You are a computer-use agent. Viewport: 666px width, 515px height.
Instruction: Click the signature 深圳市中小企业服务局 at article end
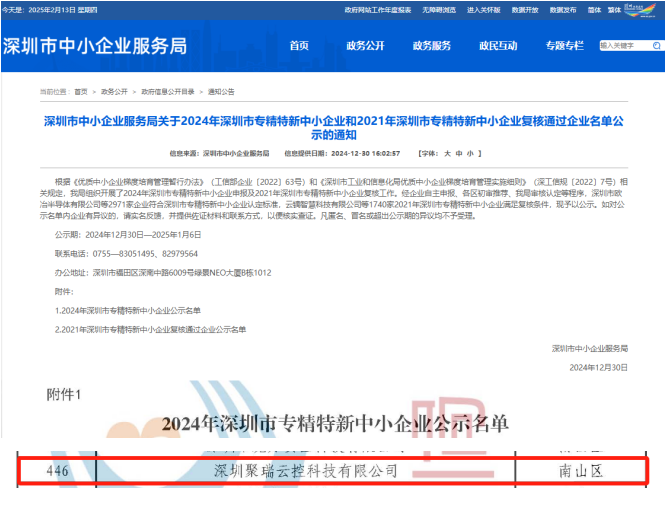coord(590,348)
